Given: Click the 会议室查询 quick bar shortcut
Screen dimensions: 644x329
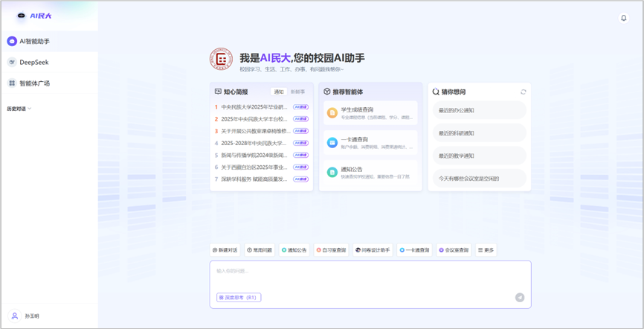Looking at the screenshot, I should [454, 250].
